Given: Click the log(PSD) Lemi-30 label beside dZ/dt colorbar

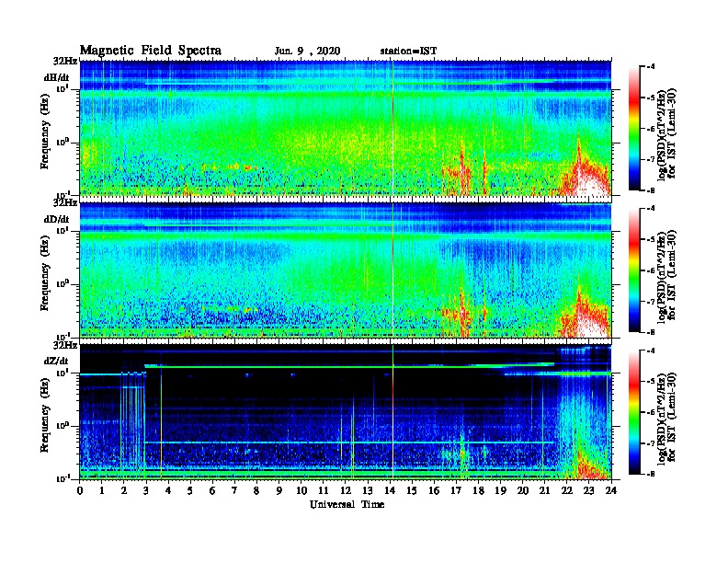Looking at the screenshot, I should click(666, 418).
